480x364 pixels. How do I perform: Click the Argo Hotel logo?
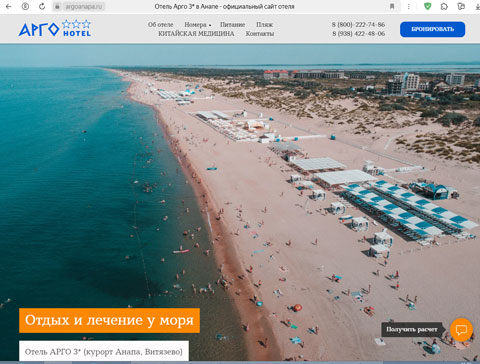55,29
